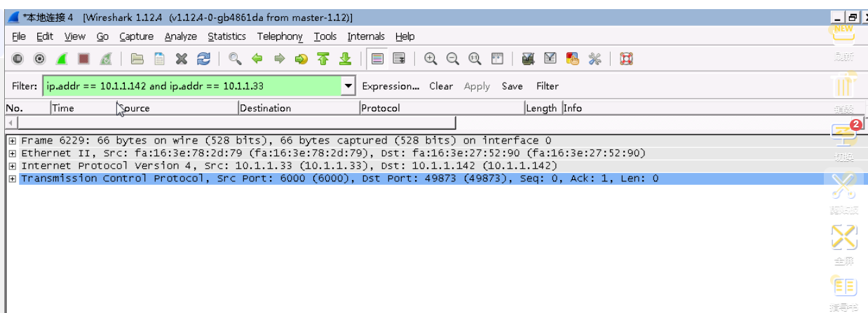868x313 pixels.
Task: Jump to the last packet icon
Action: (345, 60)
